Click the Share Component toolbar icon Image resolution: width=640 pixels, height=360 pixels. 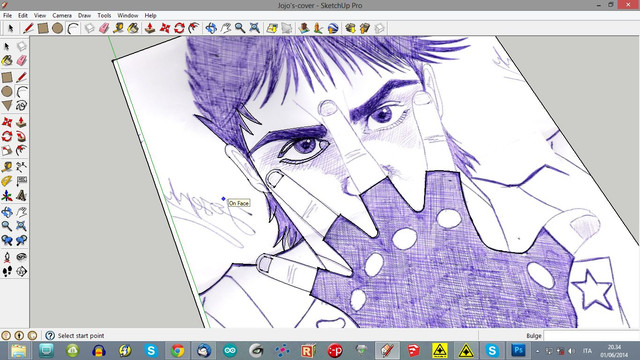tap(380, 28)
